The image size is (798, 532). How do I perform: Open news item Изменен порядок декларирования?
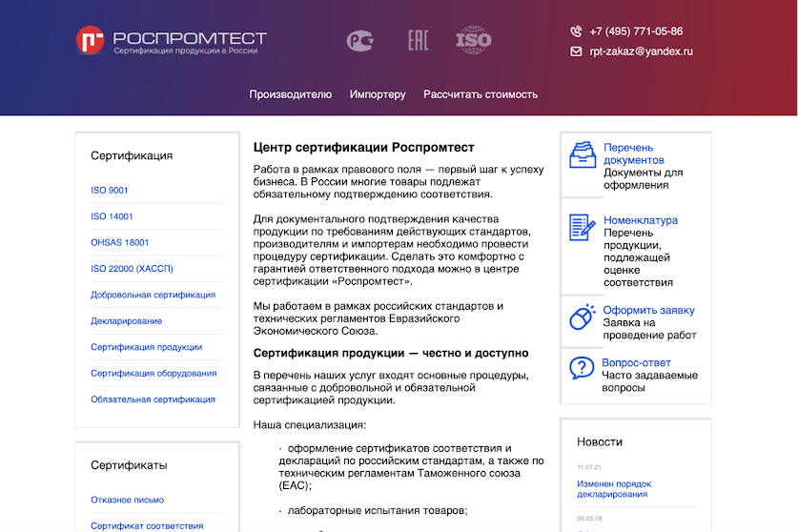click(614, 489)
